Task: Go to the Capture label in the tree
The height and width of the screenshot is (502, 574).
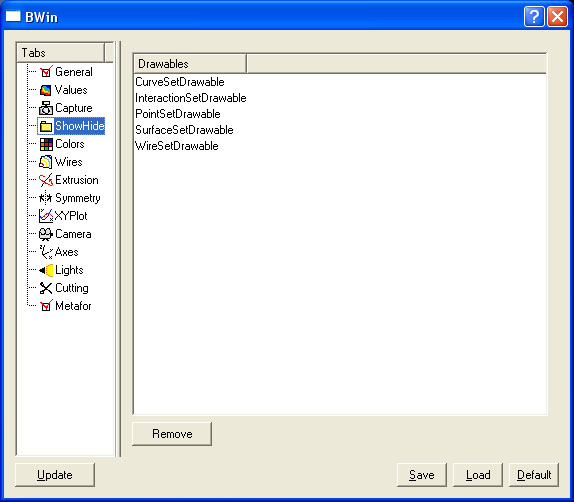Action: (x=74, y=108)
